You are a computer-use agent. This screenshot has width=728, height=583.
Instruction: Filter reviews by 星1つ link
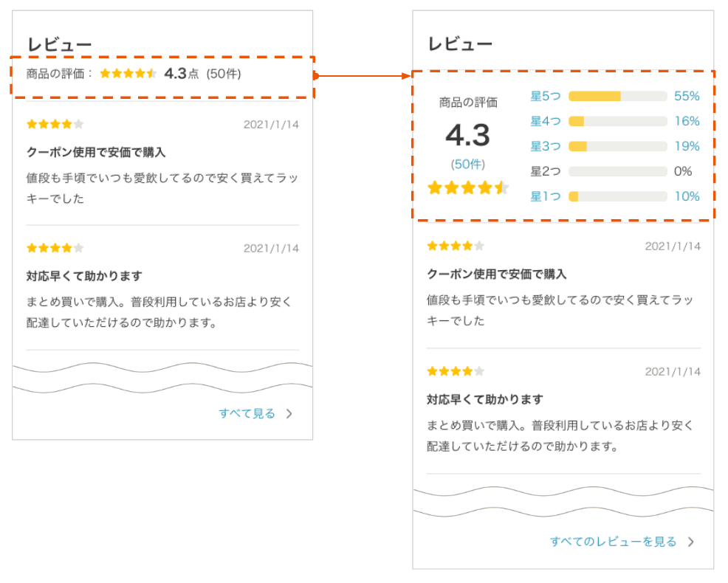[x=545, y=196]
